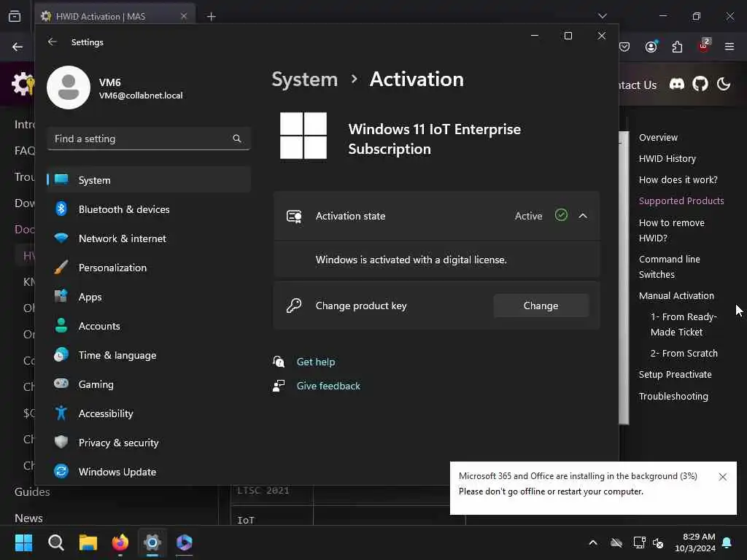Open the Guides link in MAS sidebar

coord(32,492)
